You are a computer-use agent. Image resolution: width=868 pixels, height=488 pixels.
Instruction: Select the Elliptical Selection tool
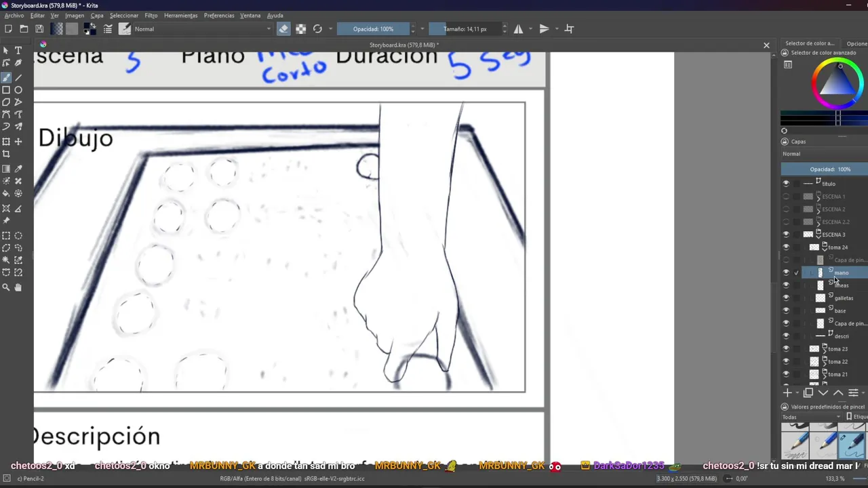[18, 236]
